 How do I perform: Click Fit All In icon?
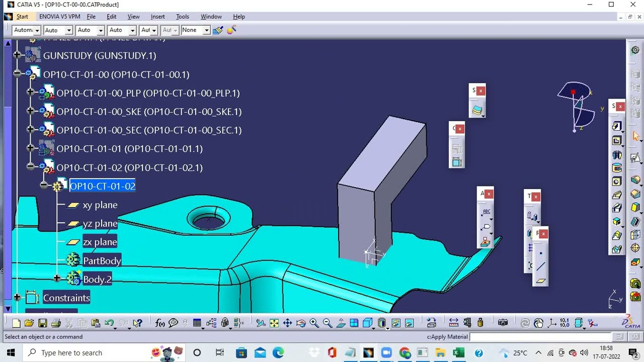coord(274,323)
